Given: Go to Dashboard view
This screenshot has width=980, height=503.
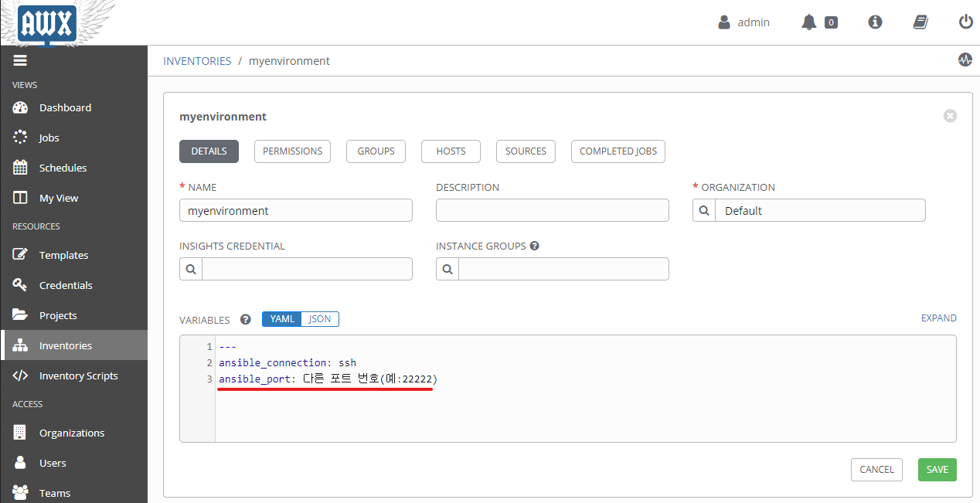Looking at the screenshot, I should pyautogui.click(x=73, y=107).
